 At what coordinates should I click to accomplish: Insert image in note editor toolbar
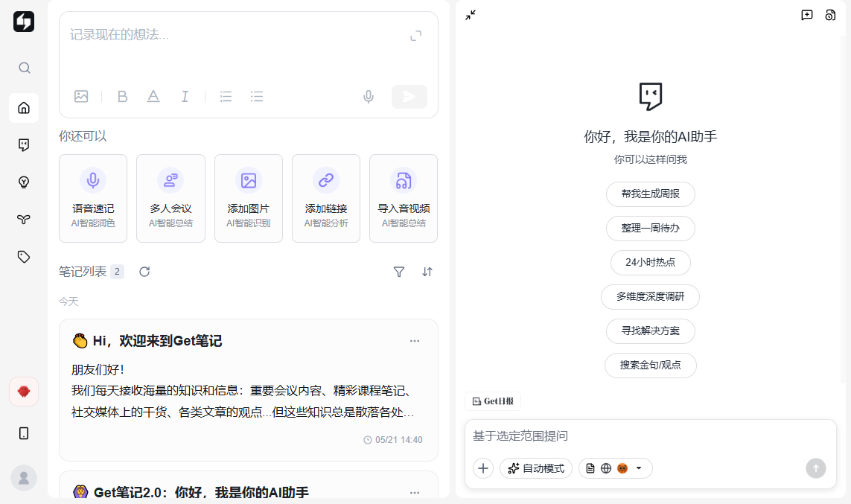click(x=81, y=97)
